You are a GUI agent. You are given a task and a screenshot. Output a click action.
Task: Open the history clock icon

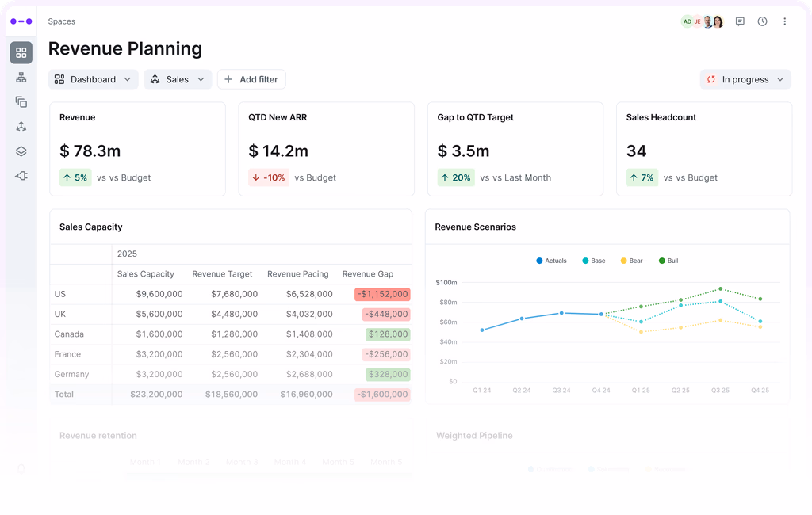[x=762, y=21]
